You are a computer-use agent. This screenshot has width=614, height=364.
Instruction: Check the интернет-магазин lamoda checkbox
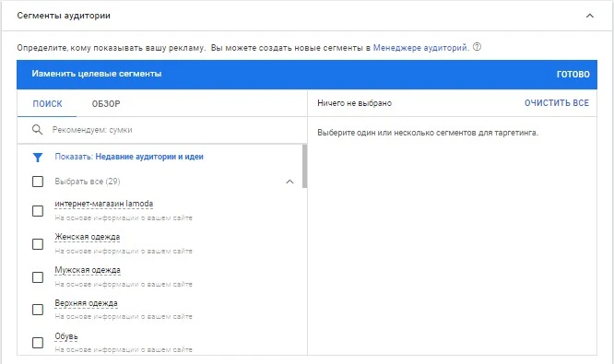click(38, 211)
